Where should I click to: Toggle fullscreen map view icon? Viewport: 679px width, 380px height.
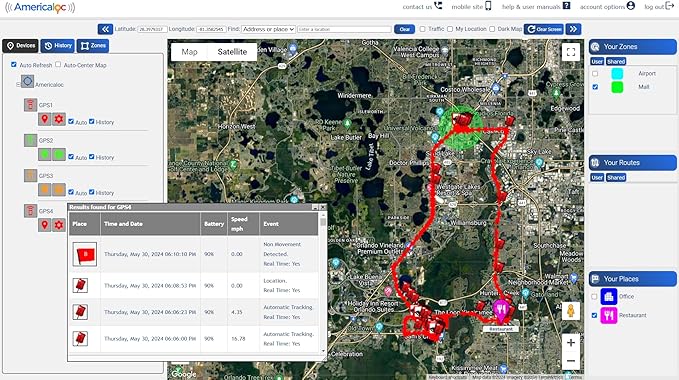pos(571,52)
